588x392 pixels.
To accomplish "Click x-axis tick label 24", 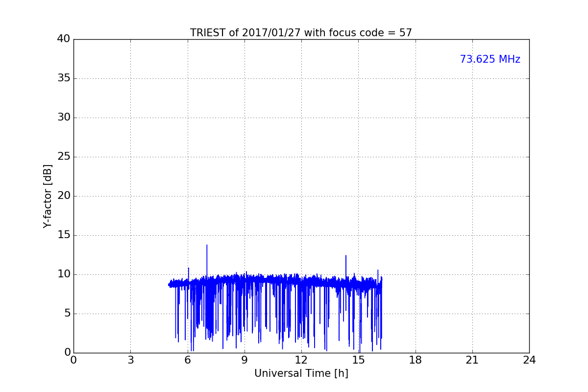I will click(x=529, y=360).
